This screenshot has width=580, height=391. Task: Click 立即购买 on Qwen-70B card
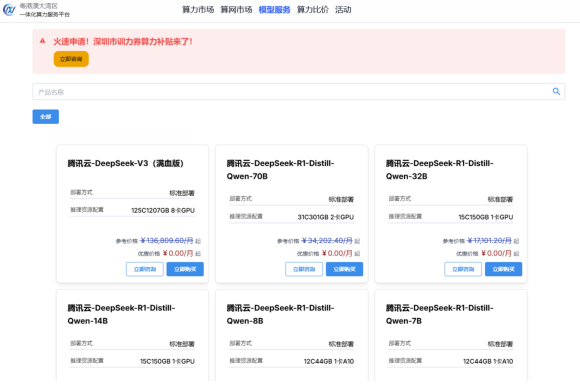click(344, 269)
